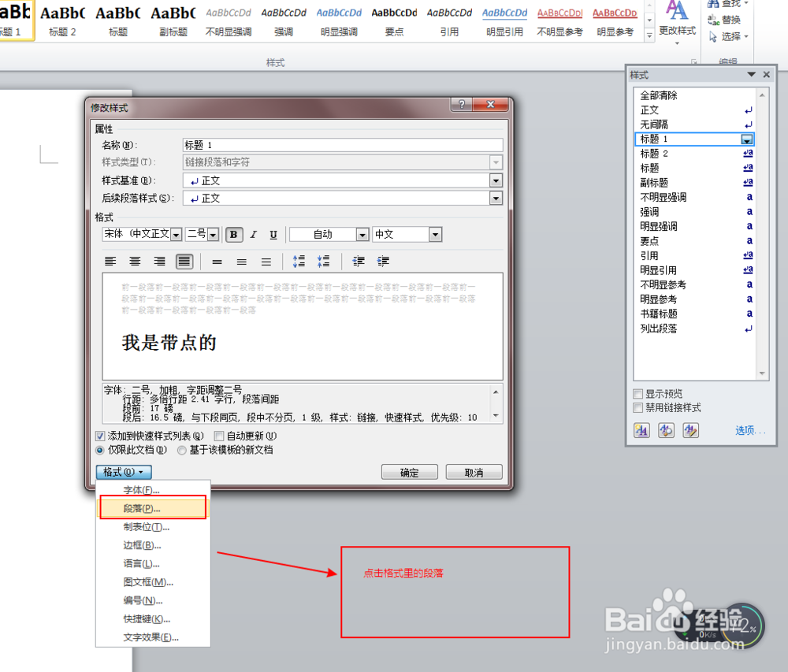Select center alignment in the dialog
Image resolution: width=788 pixels, height=672 pixels.
pyautogui.click(x=134, y=261)
